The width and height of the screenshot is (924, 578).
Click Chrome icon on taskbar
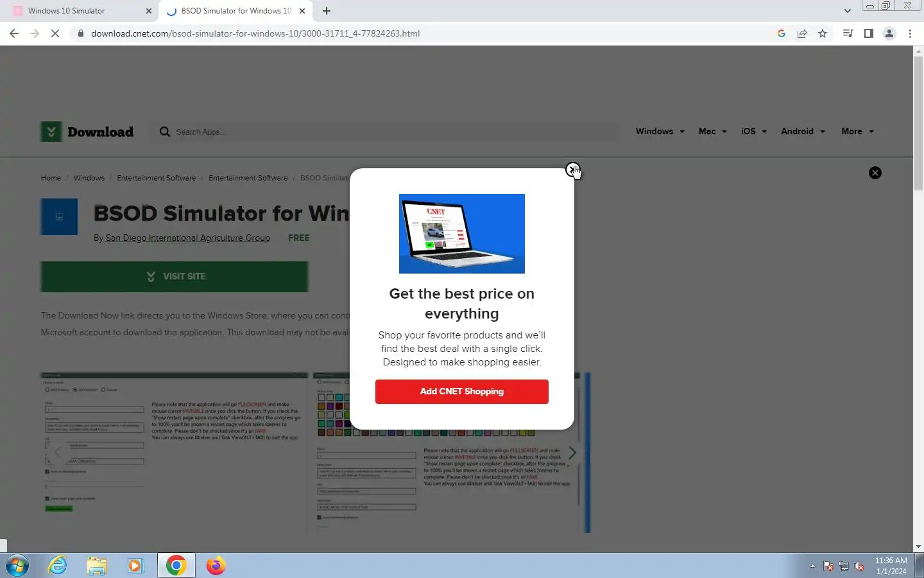coord(176,566)
